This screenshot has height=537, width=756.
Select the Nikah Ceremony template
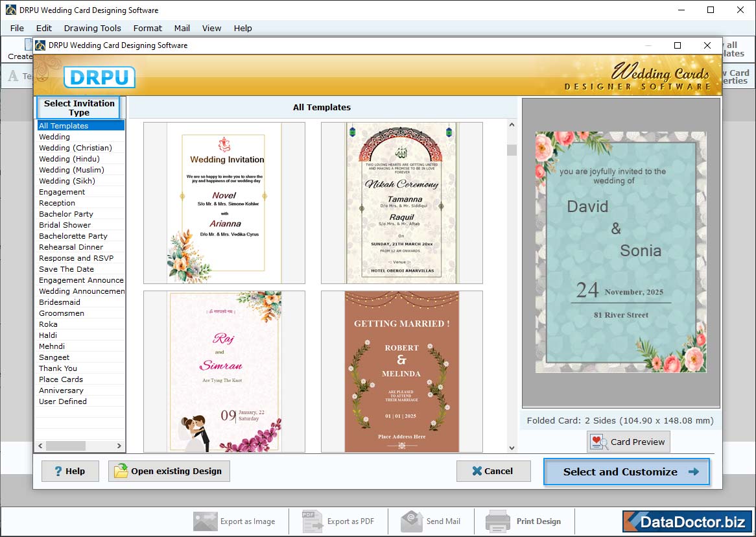[x=401, y=202]
